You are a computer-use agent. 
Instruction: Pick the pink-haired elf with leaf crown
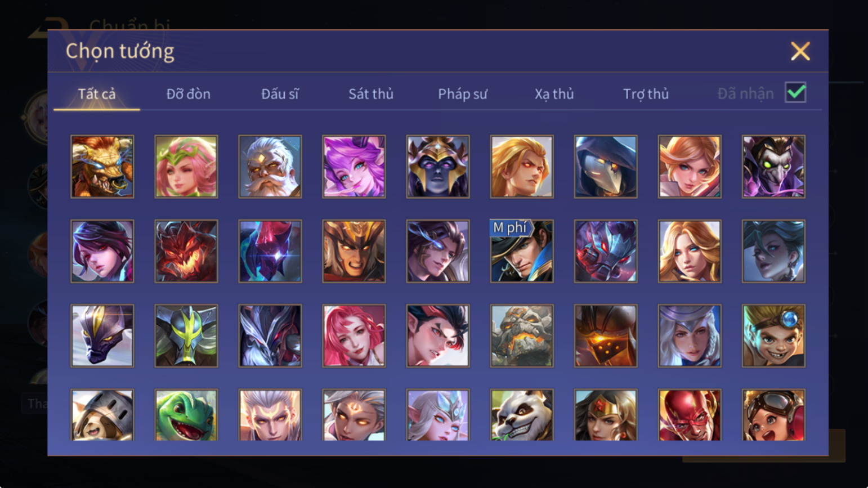tap(186, 167)
